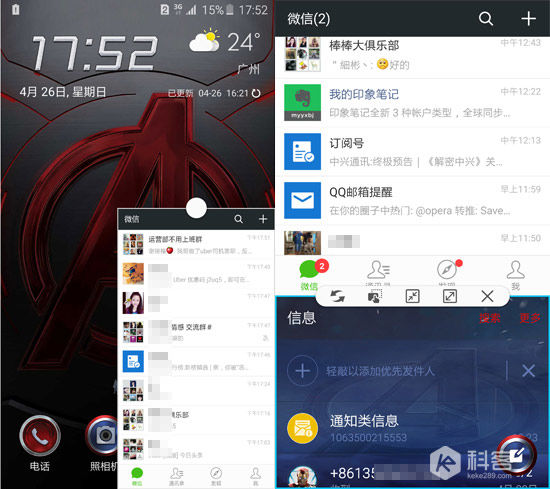Tap the search icon in popup WeChat window
The width and height of the screenshot is (550, 489).
pyautogui.click(x=239, y=219)
